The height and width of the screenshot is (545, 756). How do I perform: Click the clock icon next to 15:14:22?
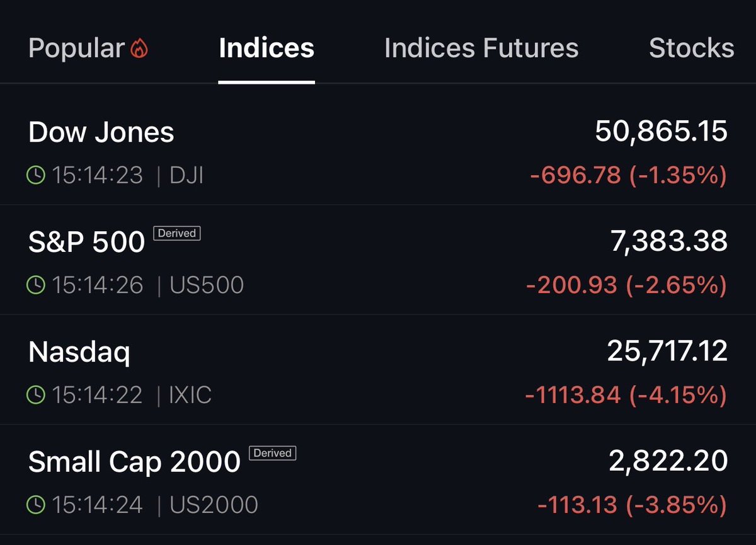tap(37, 395)
